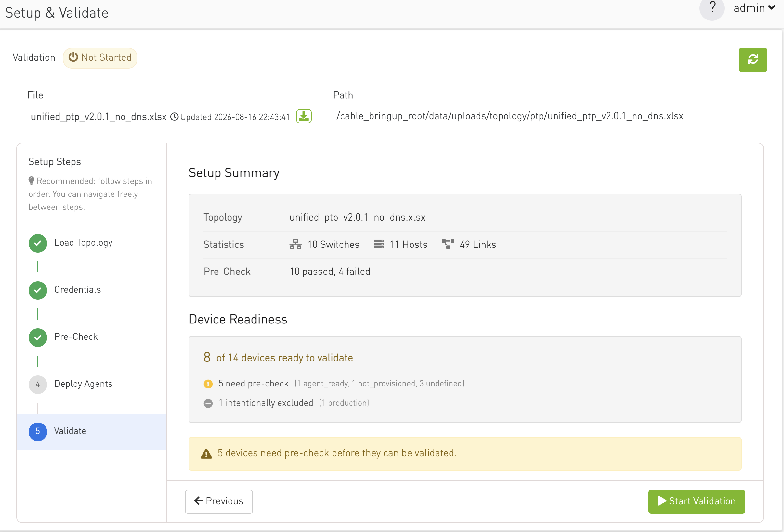Click the '(1 production)' exclusion detail
Screen dimensions: 784x532
[x=344, y=403]
